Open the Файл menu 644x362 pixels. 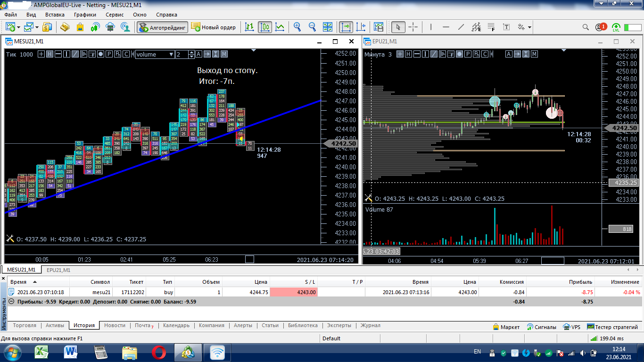11,15
